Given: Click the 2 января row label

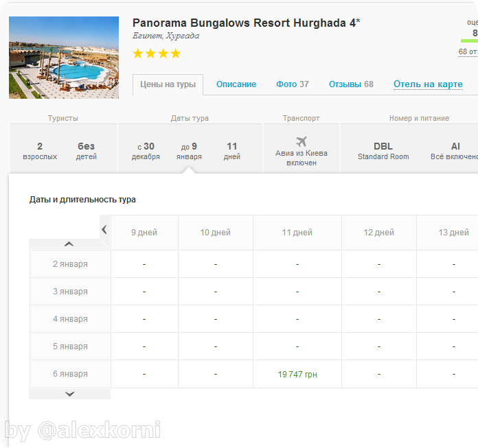Looking at the screenshot, I should tap(70, 264).
